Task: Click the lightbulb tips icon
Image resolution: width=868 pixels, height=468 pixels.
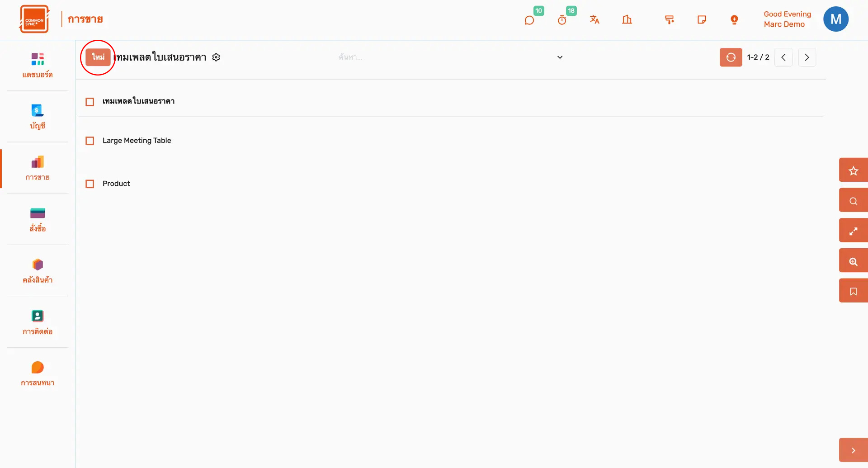Action: click(734, 19)
